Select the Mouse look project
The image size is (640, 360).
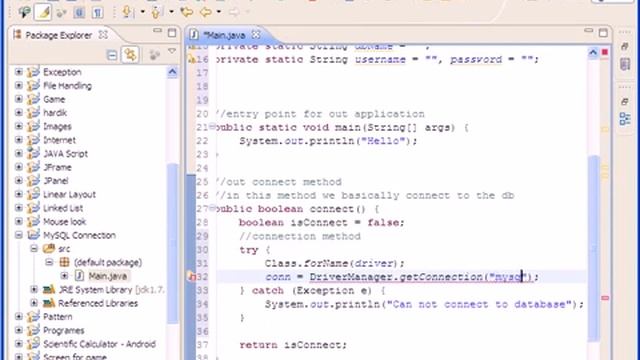click(64, 222)
